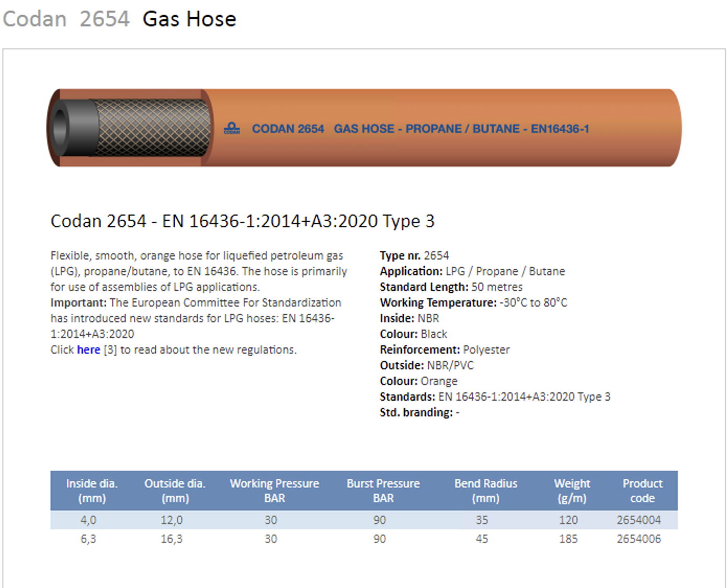Image resolution: width=727 pixels, height=588 pixels.
Task: Click the 'Colour: Orange' specification line
Action: [x=418, y=381]
